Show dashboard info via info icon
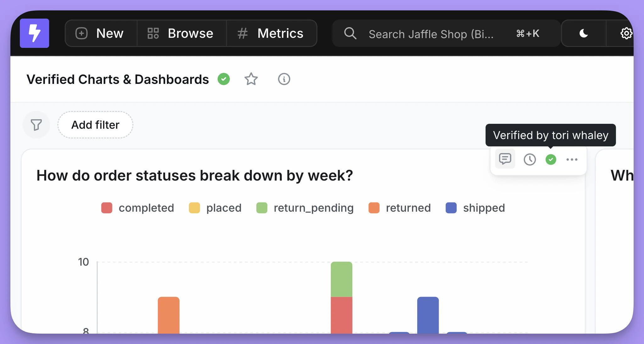 (284, 79)
